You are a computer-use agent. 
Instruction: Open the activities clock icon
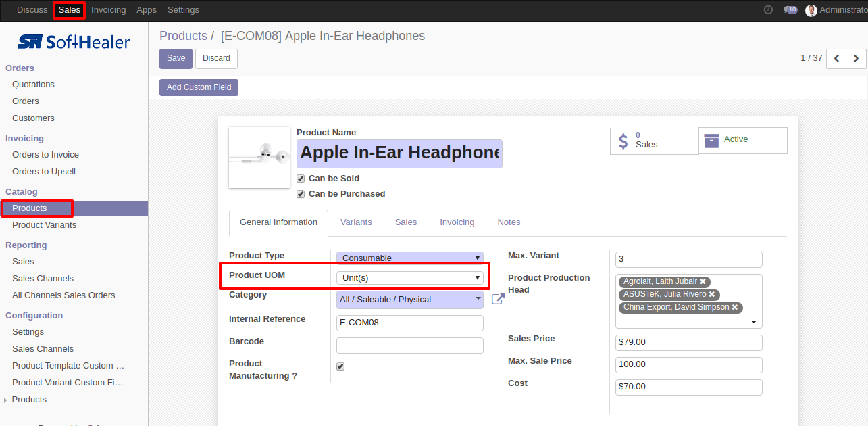click(x=768, y=10)
